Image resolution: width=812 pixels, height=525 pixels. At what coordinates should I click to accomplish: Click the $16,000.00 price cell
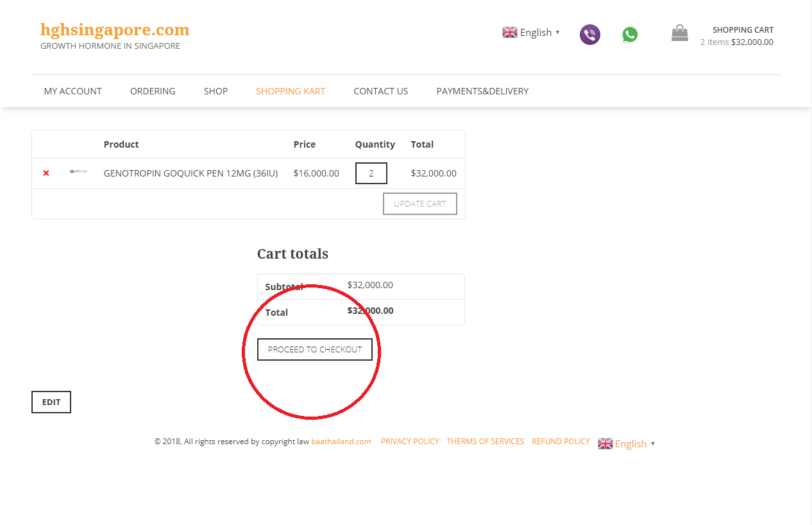(x=316, y=173)
